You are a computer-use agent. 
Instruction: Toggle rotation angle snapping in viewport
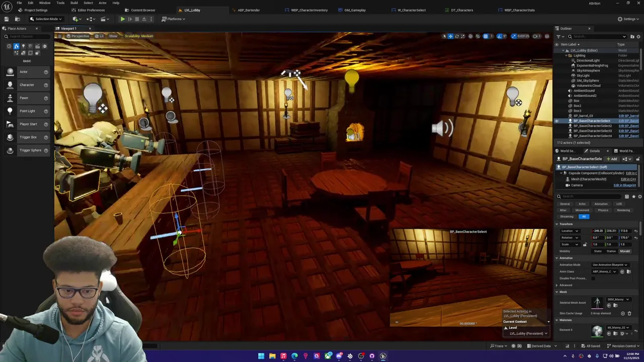[x=500, y=36]
